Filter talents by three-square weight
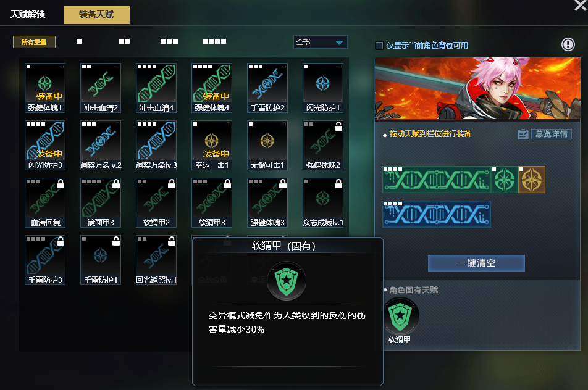The height and width of the screenshot is (390, 588). (169, 41)
